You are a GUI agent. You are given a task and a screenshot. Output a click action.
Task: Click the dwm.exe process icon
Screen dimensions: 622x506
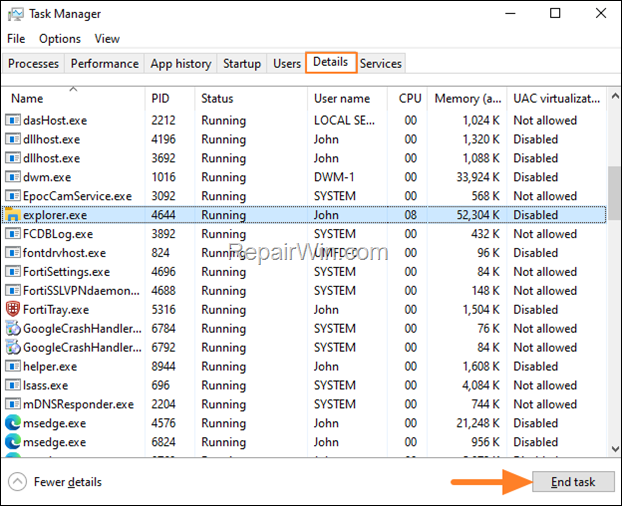pos(13,177)
